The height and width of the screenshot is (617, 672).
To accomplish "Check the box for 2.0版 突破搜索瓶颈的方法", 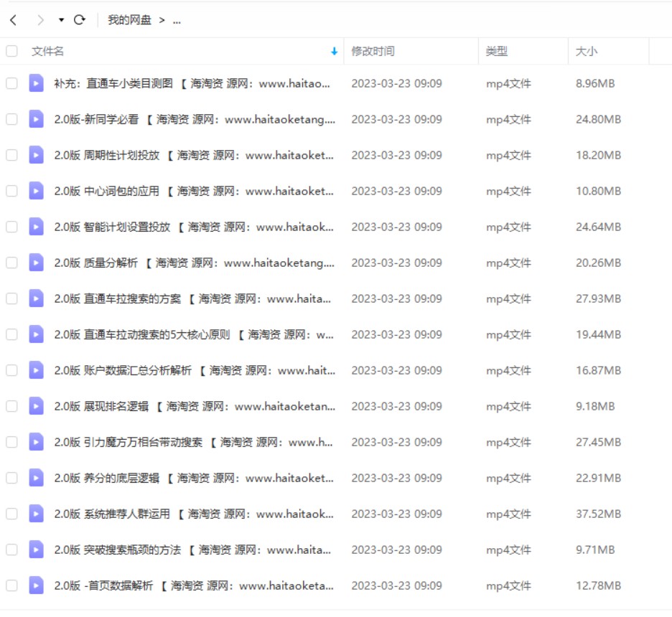I will [x=11, y=550].
